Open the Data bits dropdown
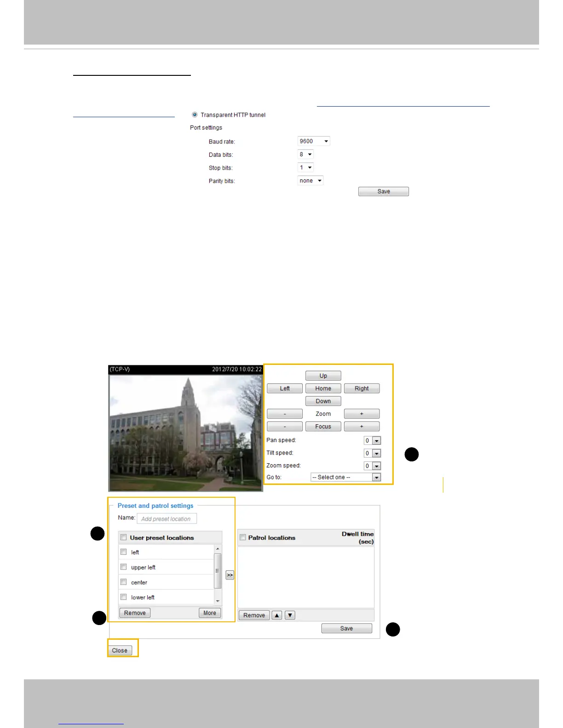Viewport: 563px width, 728px height. 306,154
